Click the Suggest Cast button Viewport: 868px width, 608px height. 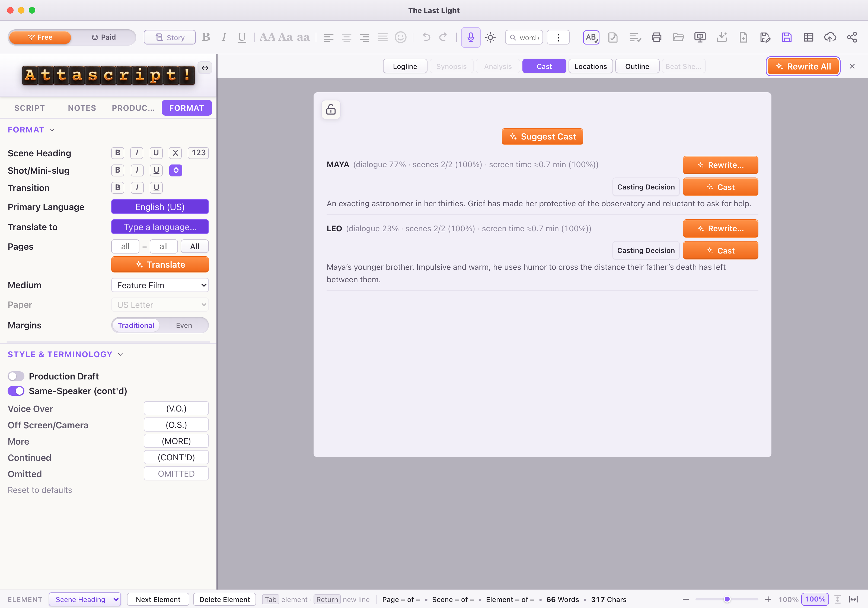point(542,136)
